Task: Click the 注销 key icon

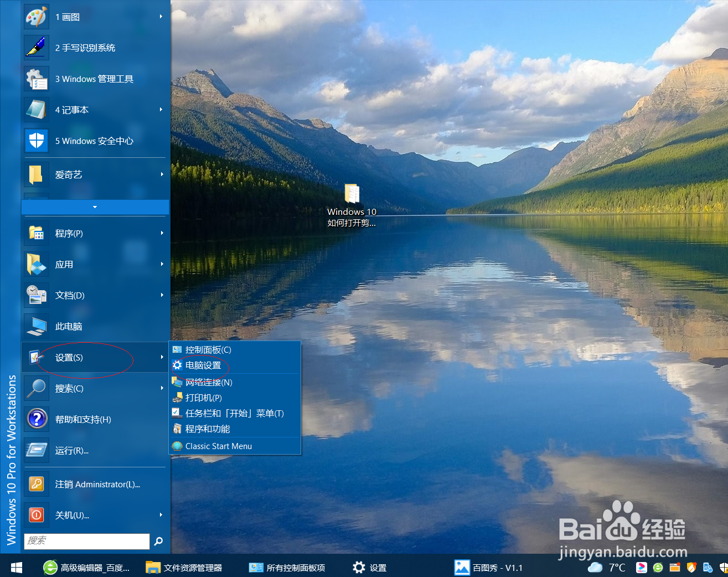Action: (x=37, y=484)
